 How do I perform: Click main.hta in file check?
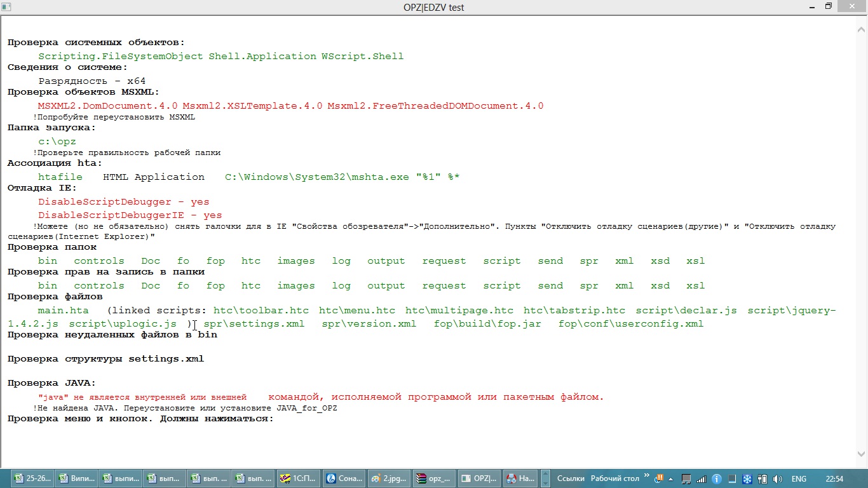[x=64, y=310]
